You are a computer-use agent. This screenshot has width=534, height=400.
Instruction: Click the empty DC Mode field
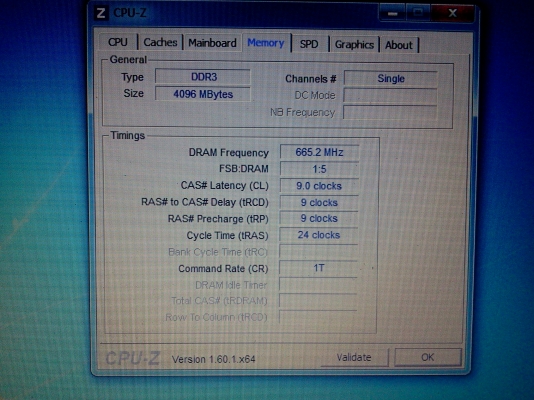click(390, 95)
